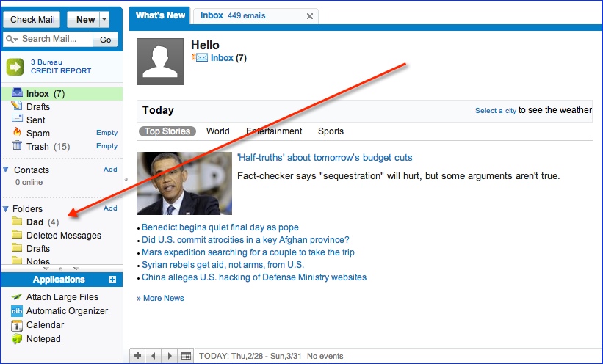
Task: Open the 3 Bureau Credit Report green arrow icon
Action: coord(16,67)
